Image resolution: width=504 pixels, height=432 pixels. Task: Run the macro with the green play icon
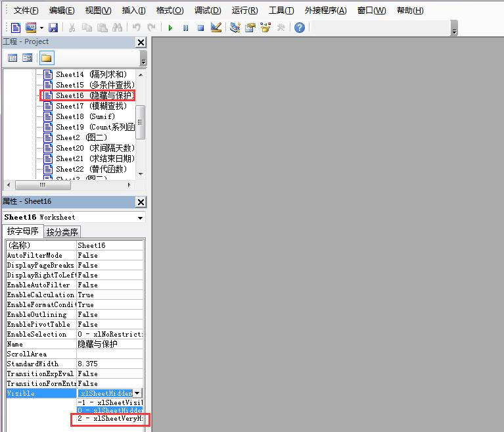click(x=170, y=28)
